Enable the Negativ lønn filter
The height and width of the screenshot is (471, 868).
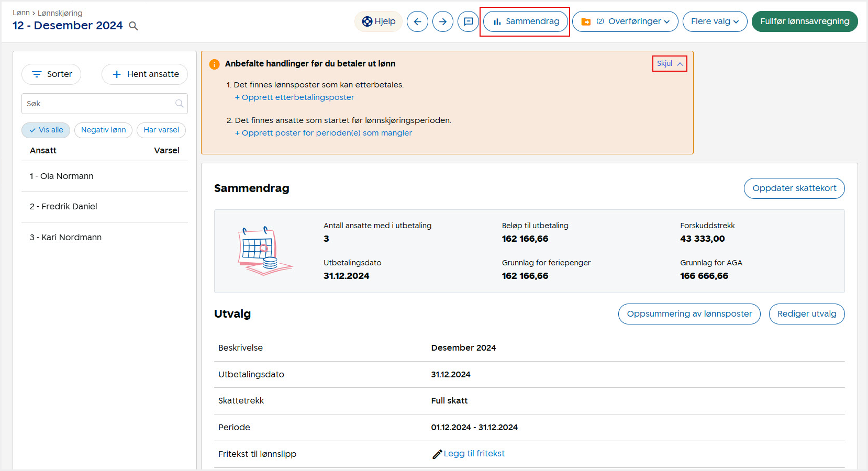103,130
